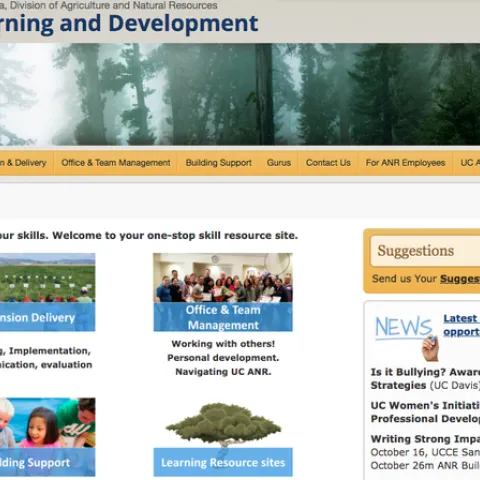Click the NEWS handwriting icon
The width and height of the screenshot is (480, 480).
406,337
